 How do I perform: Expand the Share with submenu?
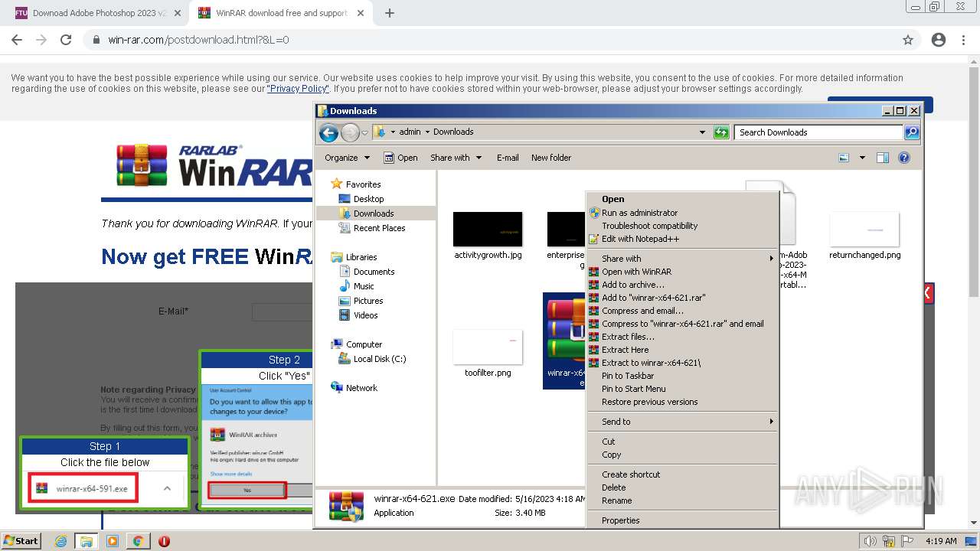tap(683, 259)
